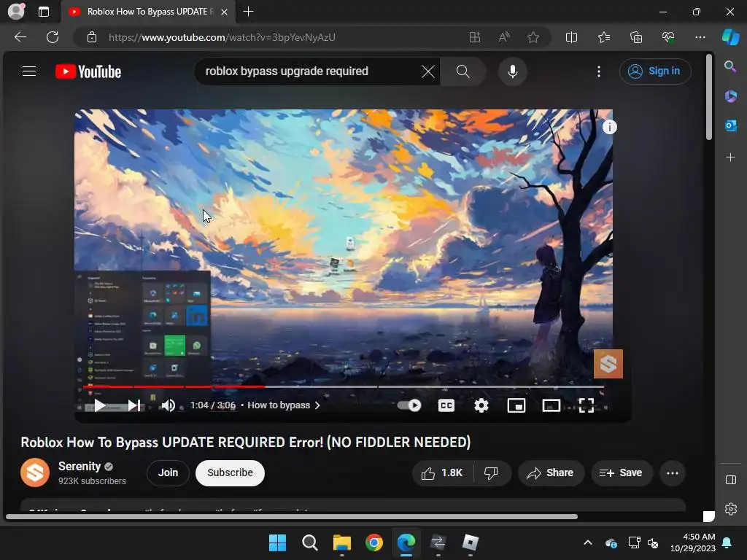Open the Serenity channel name link
Image resolution: width=747 pixels, height=560 pixels.
pos(79,466)
